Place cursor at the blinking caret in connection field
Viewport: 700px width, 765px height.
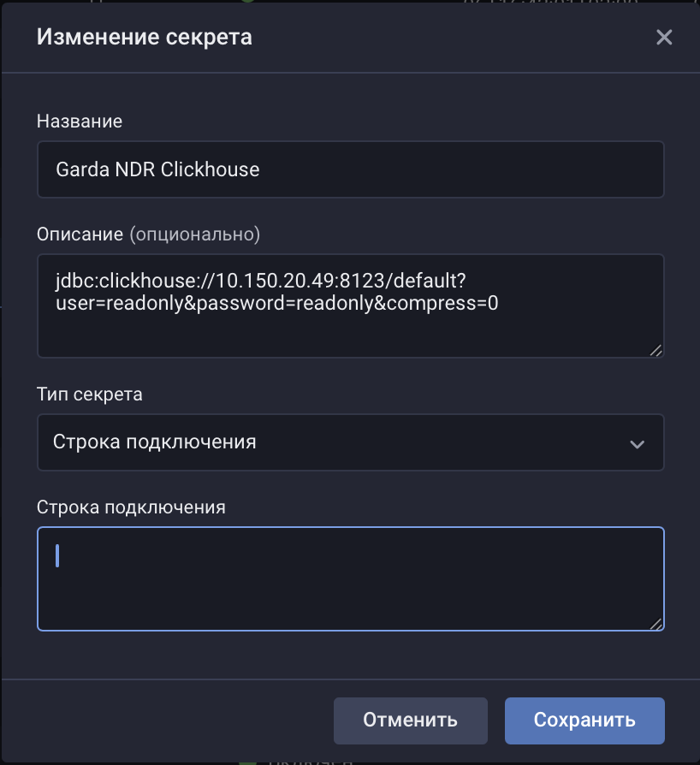57,555
